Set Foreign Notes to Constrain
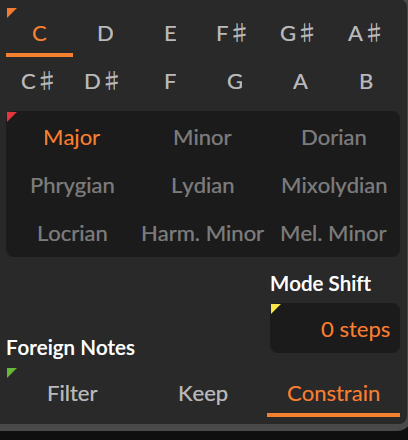 333,394
